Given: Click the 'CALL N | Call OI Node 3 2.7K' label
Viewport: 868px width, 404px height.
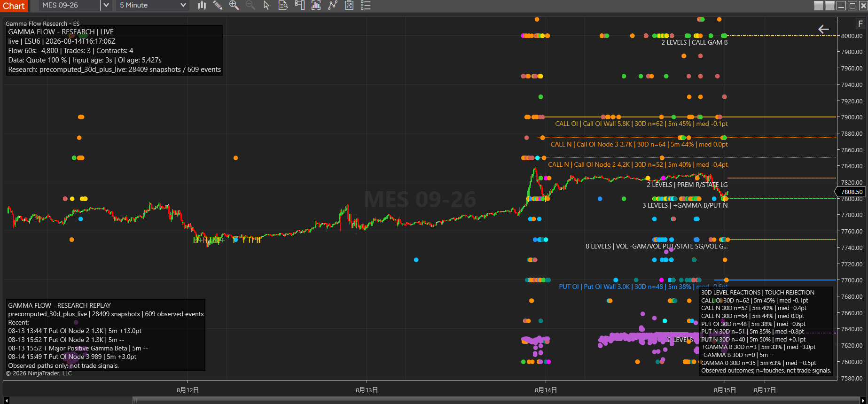Looking at the screenshot, I should coord(639,144).
